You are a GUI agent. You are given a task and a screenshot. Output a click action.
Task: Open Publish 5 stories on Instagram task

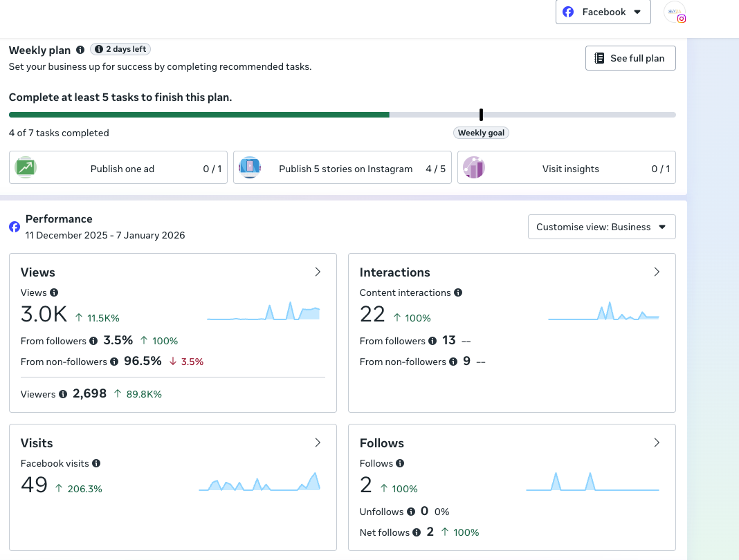tap(342, 167)
